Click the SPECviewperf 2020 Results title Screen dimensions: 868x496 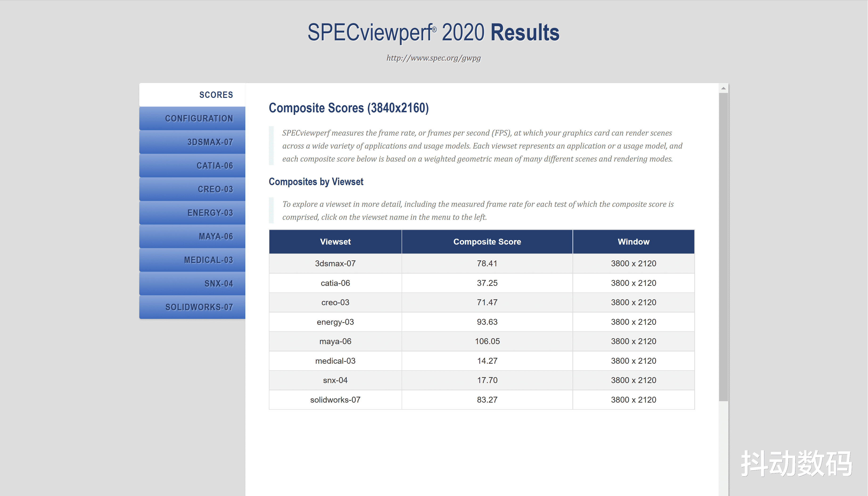[433, 33]
